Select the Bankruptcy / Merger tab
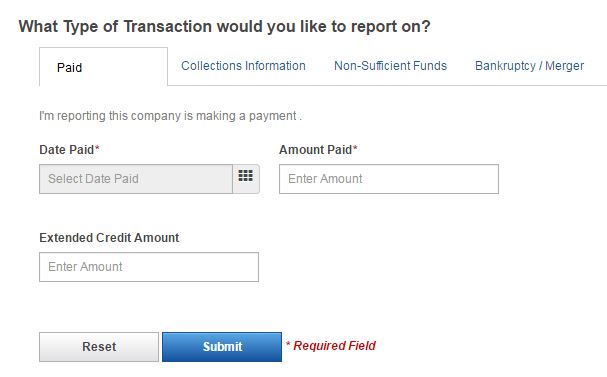Image resolution: width=607 pixels, height=377 pixels. [529, 66]
